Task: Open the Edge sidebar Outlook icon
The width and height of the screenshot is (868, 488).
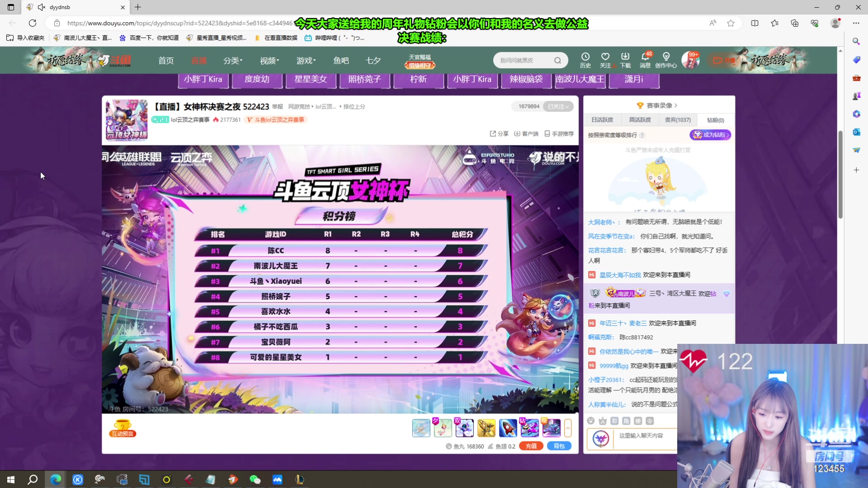Action: [856, 132]
